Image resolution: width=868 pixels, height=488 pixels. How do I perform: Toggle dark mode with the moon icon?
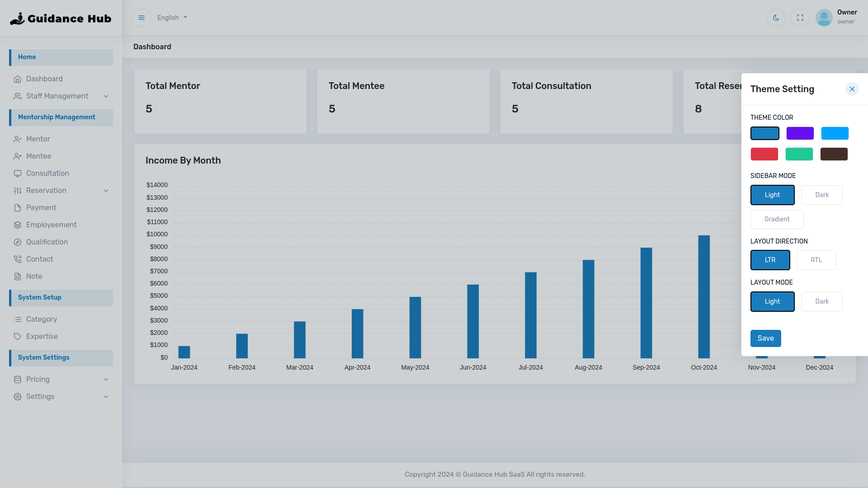tap(776, 18)
